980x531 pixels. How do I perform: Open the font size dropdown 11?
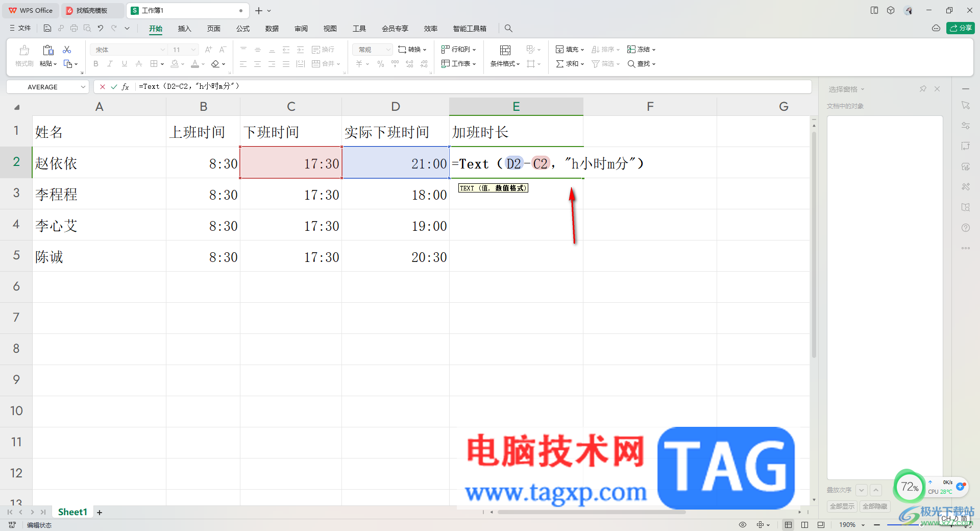(x=193, y=50)
